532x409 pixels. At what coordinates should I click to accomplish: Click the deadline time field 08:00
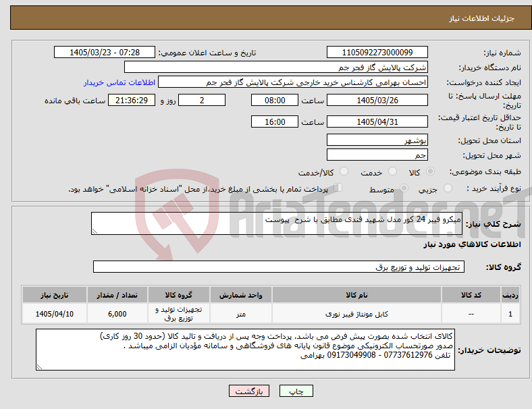275,101
